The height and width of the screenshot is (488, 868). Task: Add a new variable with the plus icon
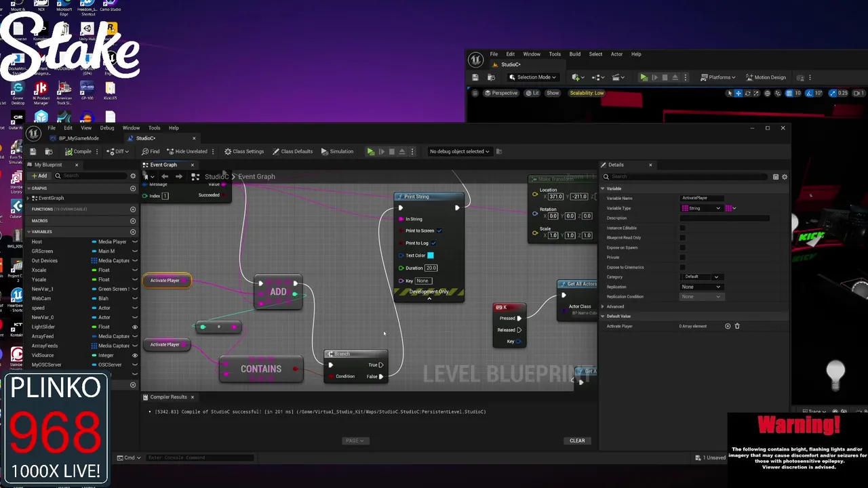coord(133,232)
